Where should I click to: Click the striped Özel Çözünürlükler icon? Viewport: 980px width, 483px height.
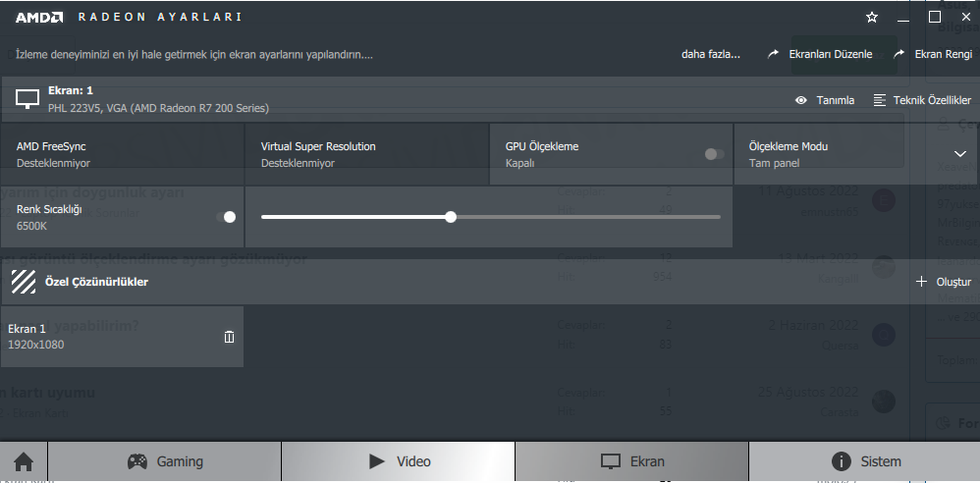click(24, 282)
